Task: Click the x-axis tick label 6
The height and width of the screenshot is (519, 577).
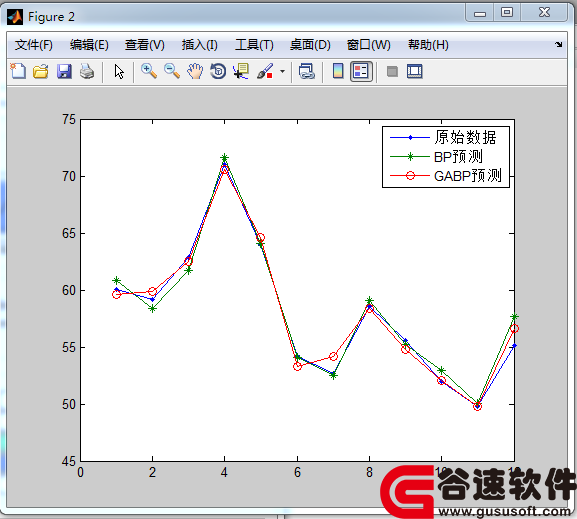Action: [297, 472]
